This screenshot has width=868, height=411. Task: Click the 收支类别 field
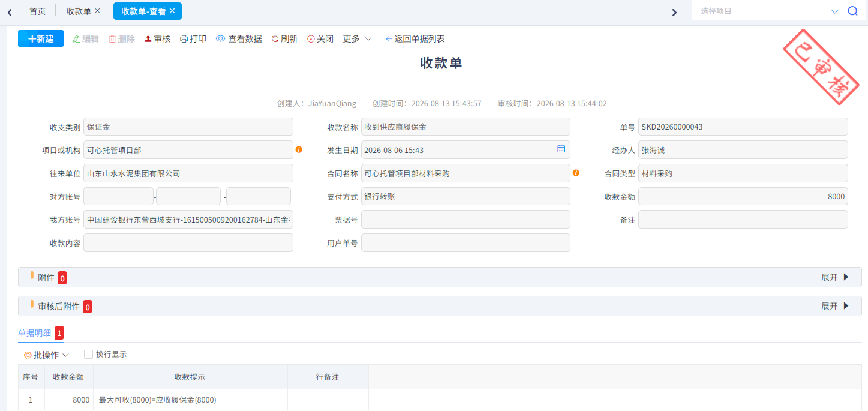tap(188, 127)
